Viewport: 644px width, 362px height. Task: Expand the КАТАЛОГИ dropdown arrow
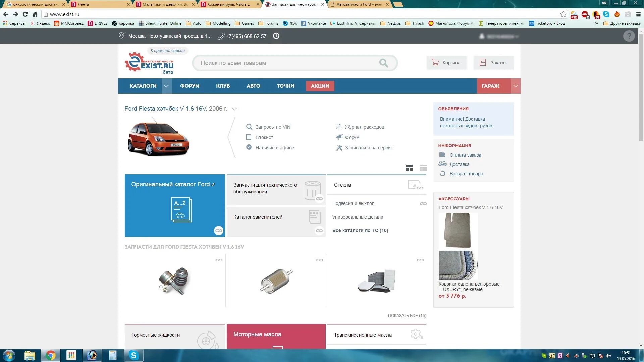tap(166, 86)
